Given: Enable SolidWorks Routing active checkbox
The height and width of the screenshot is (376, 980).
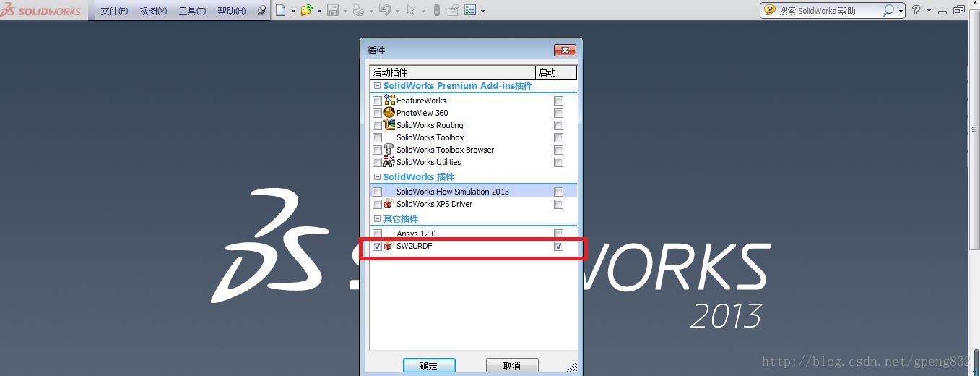Looking at the screenshot, I should (x=377, y=126).
